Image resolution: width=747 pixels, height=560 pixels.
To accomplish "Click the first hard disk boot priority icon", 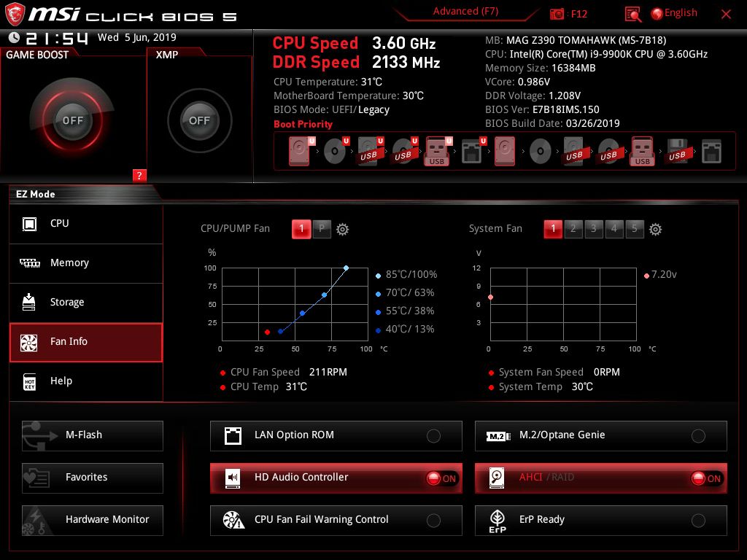I will coord(299,152).
